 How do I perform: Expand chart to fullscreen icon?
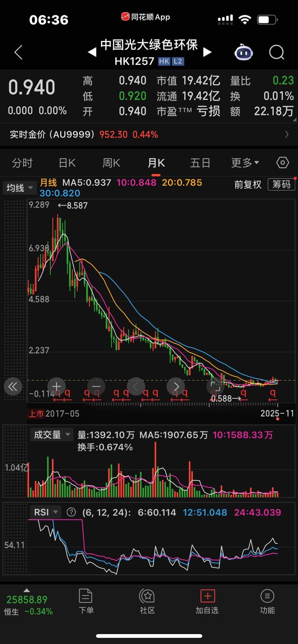[x=215, y=386]
